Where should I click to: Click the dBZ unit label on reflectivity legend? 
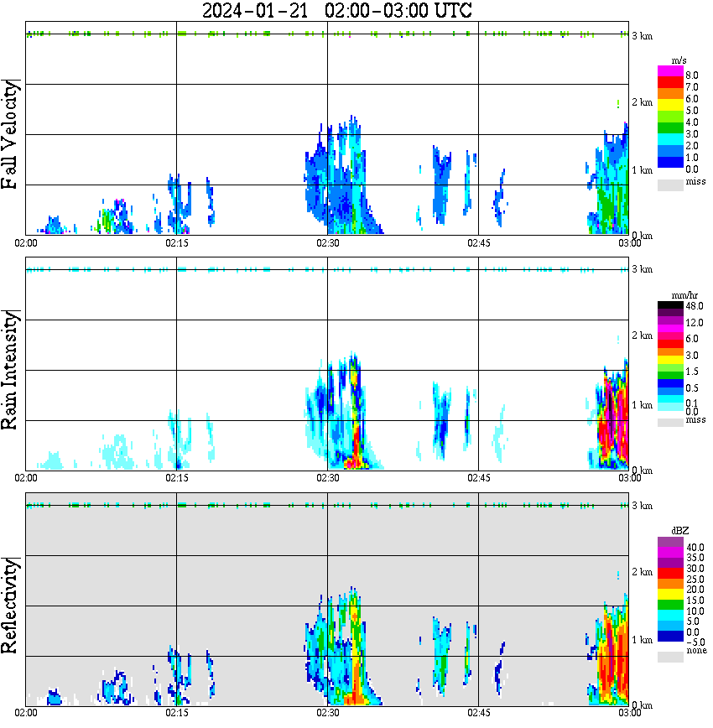click(679, 530)
